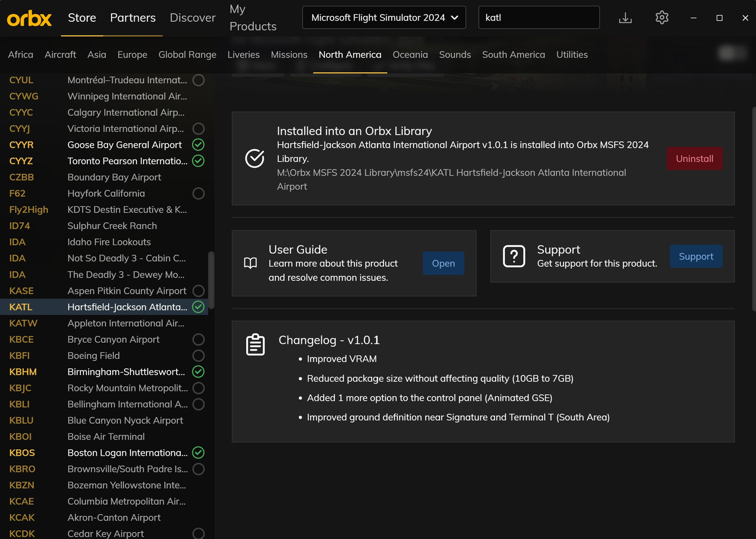
Task: Select Winnipeg International Airport in the list
Action: 103,96
